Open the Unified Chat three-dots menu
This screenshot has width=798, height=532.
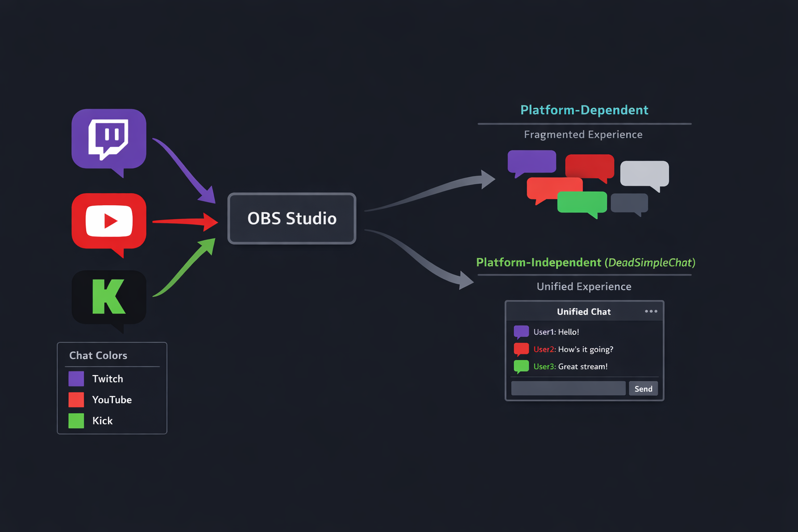coord(651,311)
